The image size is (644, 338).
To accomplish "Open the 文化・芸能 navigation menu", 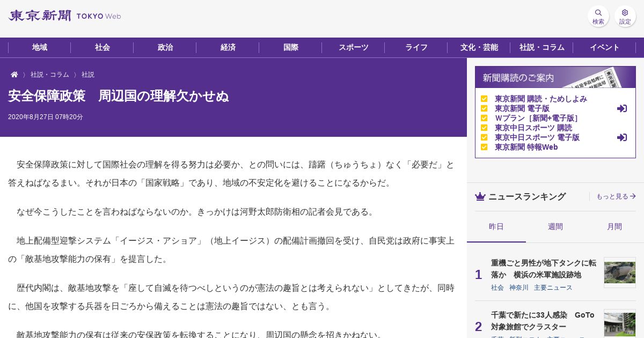I will click(479, 47).
